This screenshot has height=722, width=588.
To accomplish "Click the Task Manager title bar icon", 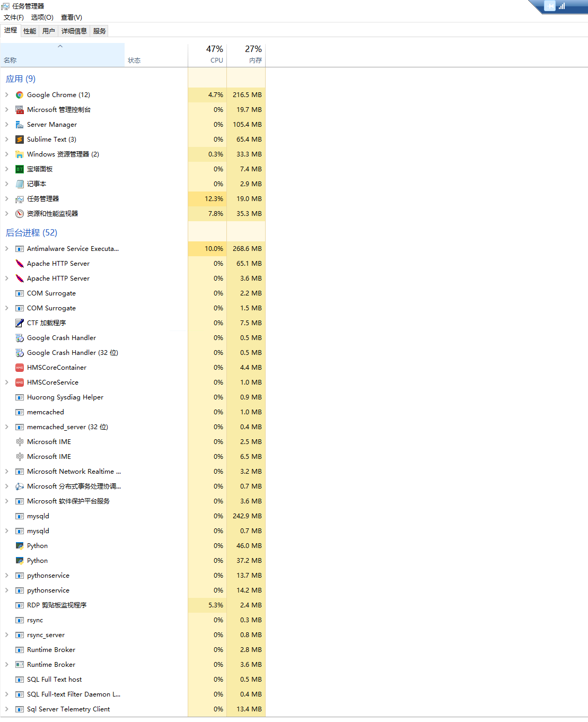I will (5, 6).
